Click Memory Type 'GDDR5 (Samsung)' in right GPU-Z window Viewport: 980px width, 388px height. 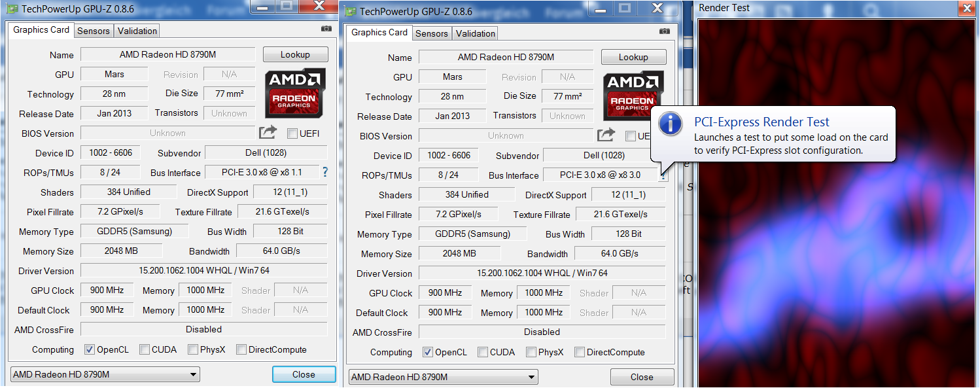click(x=472, y=234)
